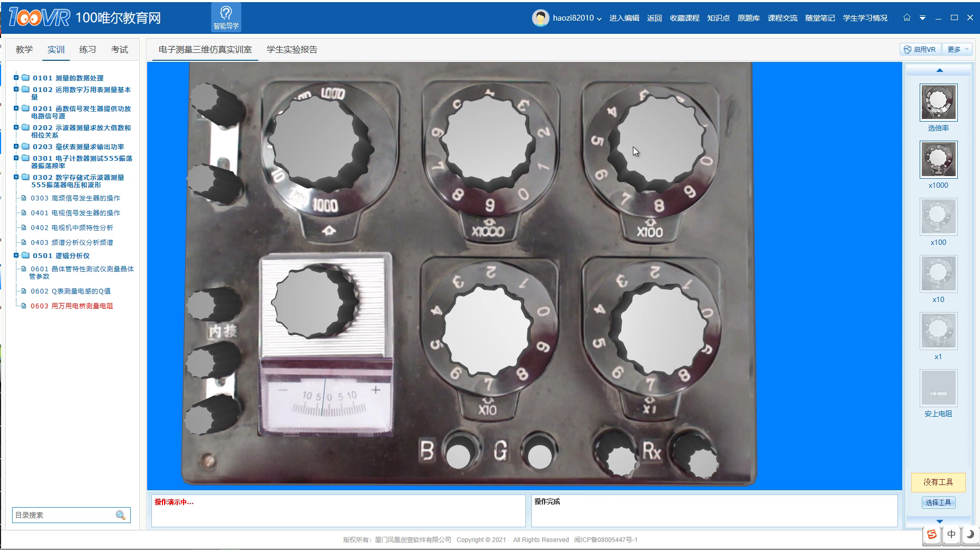Open the 更多 dropdown menu
This screenshot has height=550, width=980.
[x=958, y=49]
